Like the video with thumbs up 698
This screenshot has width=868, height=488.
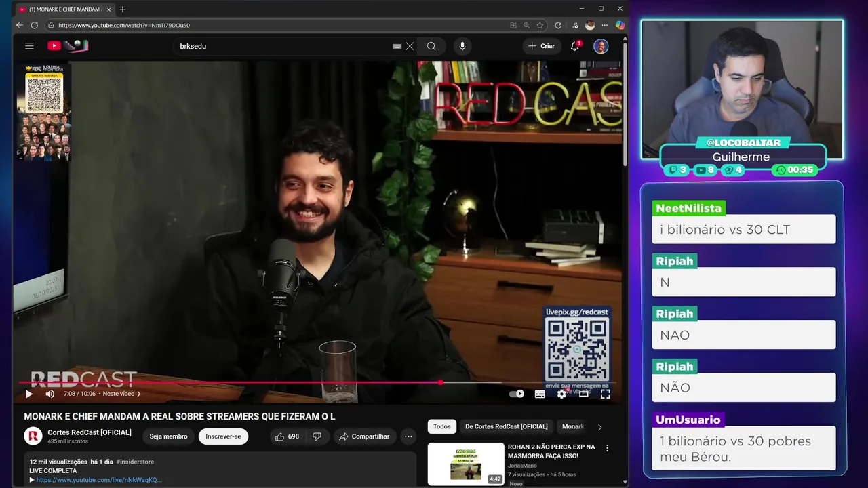click(x=287, y=436)
